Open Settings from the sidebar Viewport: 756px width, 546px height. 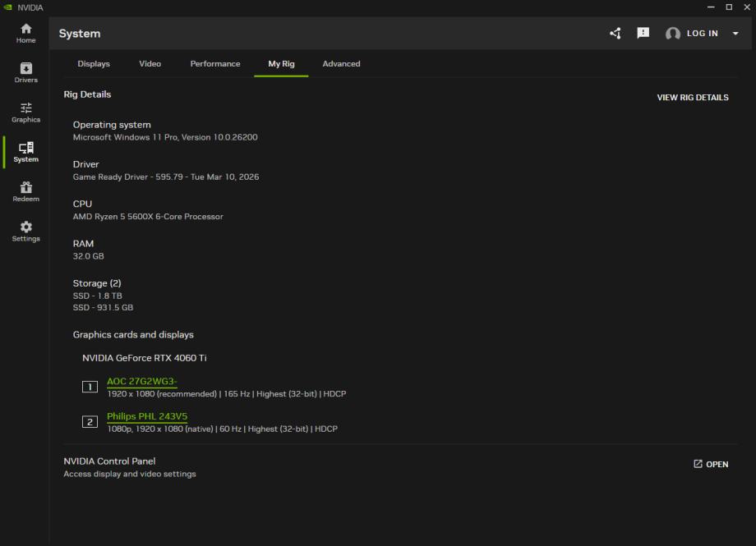coord(25,232)
